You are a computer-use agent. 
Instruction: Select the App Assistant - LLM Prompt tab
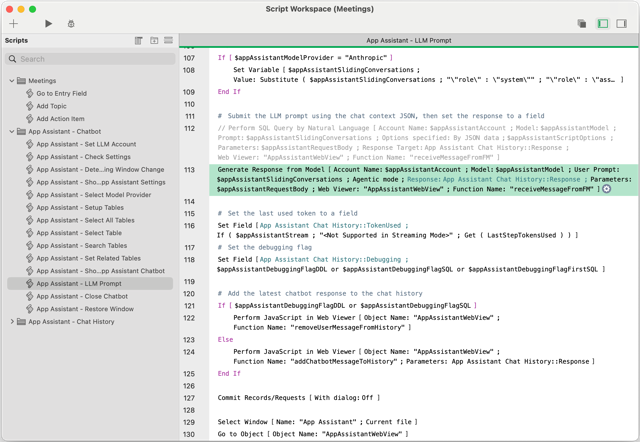point(409,40)
